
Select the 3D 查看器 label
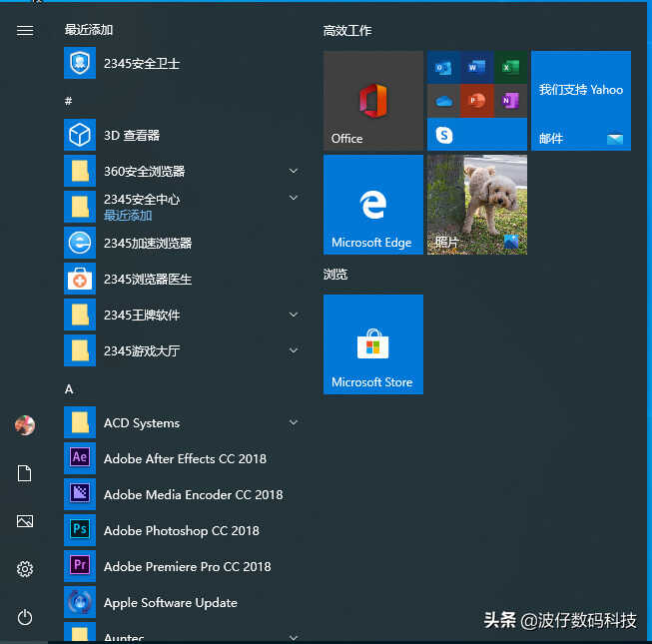tap(132, 135)
